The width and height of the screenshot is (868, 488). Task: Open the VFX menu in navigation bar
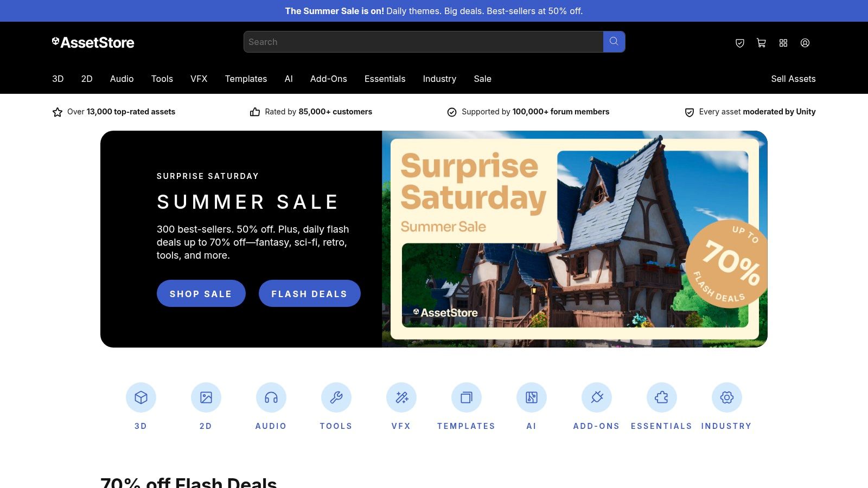199,79
